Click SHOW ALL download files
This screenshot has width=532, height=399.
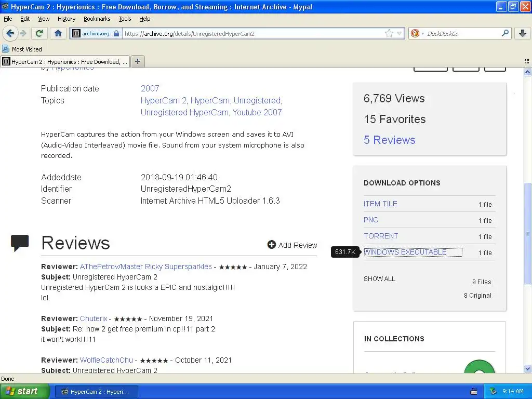[x=379, y=279]
